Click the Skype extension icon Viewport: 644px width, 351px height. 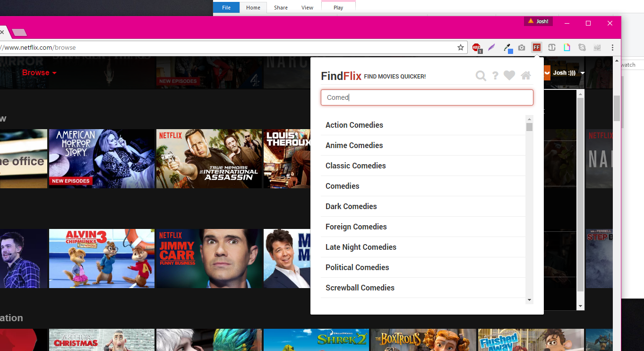click(582, 47)
